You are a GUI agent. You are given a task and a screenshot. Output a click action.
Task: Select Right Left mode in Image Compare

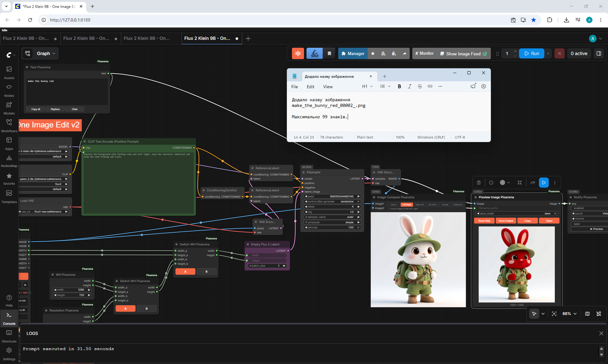420,205
